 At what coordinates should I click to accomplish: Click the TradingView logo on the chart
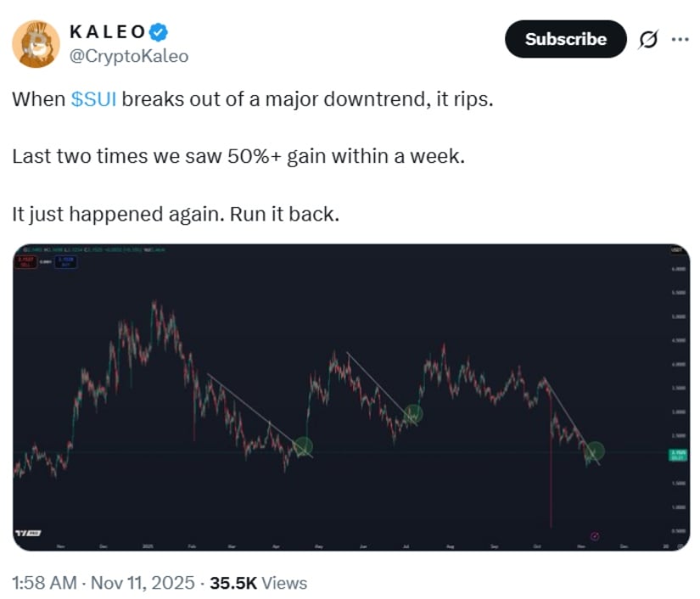[25, 532]
